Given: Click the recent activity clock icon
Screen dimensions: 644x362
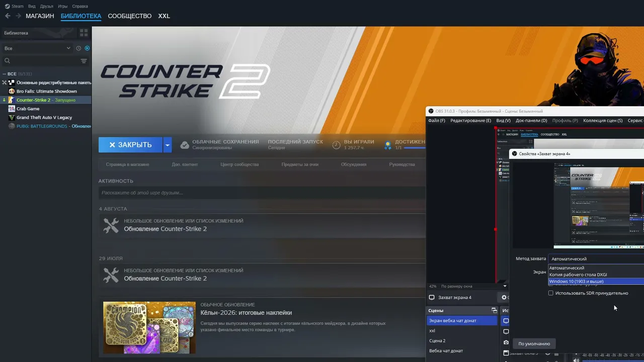Looking at the screenshot, I should 78,48.
